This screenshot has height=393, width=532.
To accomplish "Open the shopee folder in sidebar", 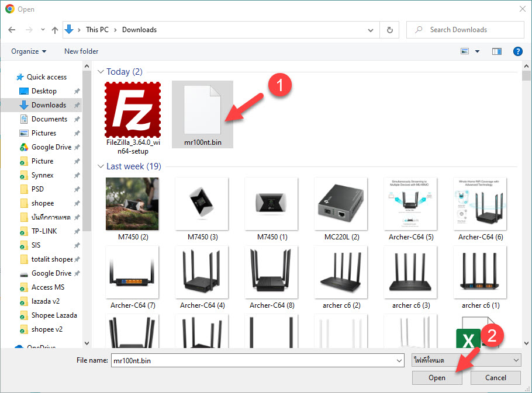I will 37,203.
